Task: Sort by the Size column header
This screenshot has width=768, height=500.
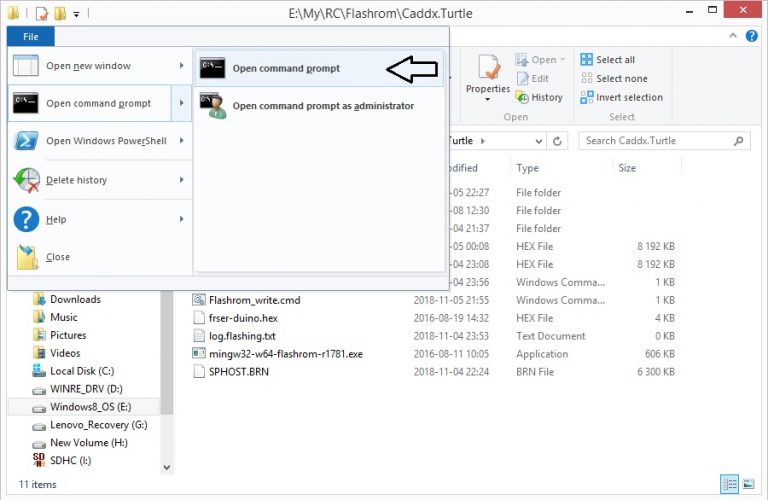Action: [x=627, y=168]
